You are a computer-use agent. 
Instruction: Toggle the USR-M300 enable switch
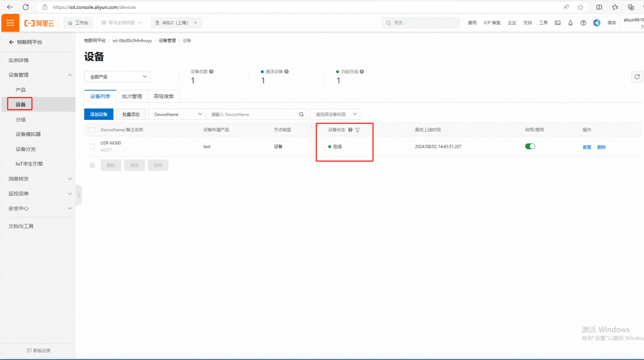tap(530, 146)
